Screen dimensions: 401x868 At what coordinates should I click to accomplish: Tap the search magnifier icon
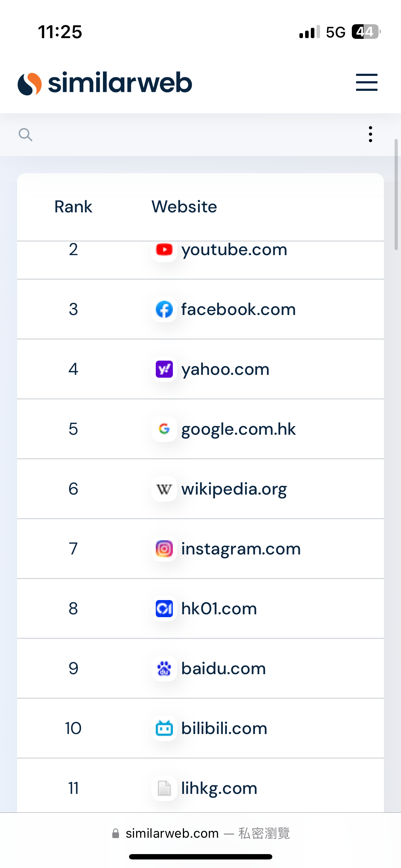[25, 135]
